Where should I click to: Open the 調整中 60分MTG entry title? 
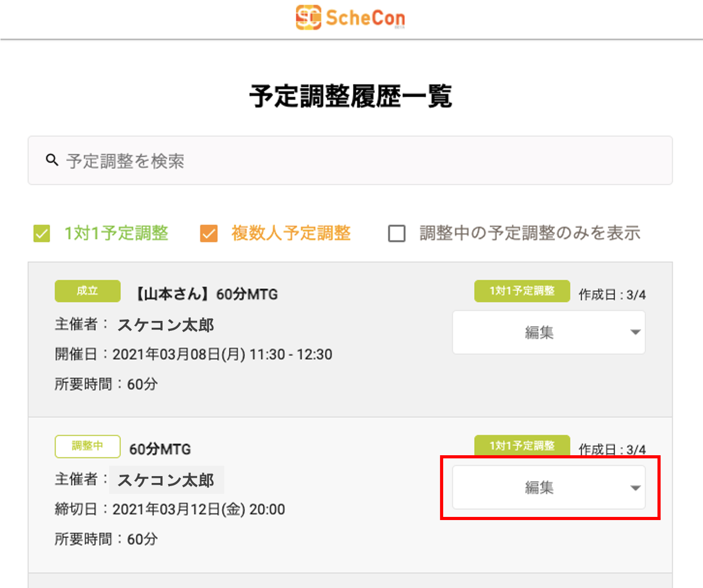click(160, 449)
